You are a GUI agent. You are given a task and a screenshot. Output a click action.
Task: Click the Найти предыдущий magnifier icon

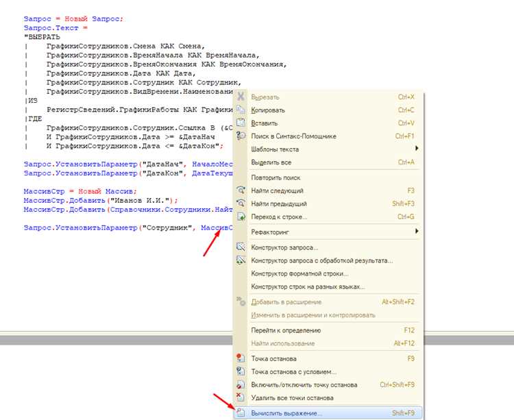(241, 203)
